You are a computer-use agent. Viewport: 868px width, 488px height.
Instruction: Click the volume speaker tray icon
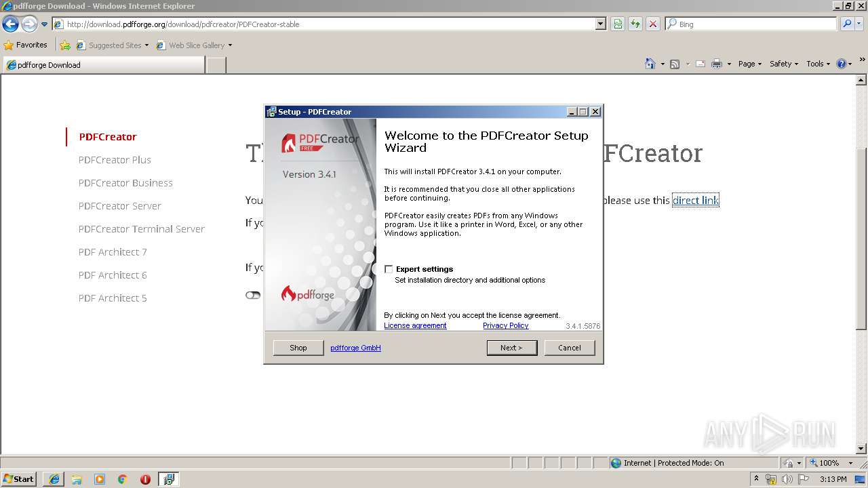pos(787,479)
